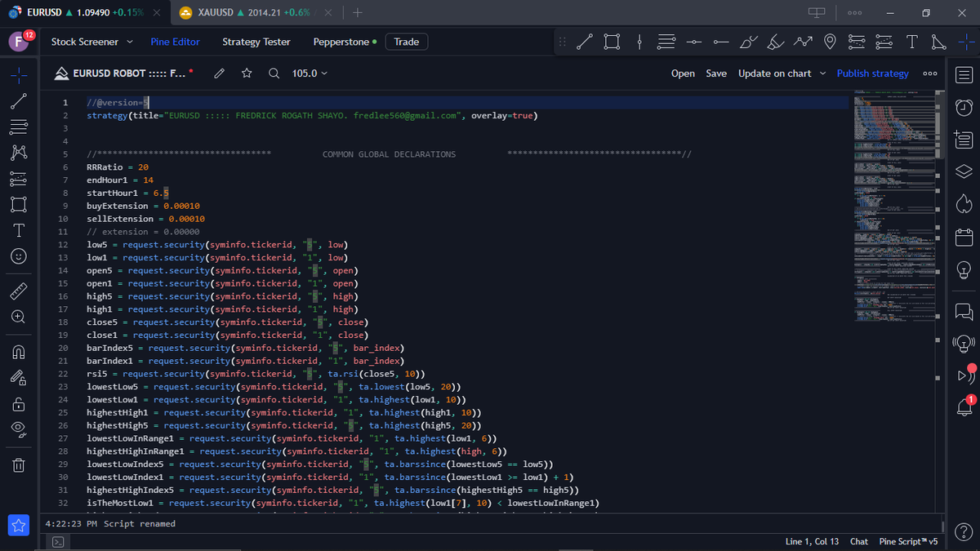Viewport: 980px width, 551px height.
Task: Hide all drawings with the eye icon
Action: pos(19,429)
